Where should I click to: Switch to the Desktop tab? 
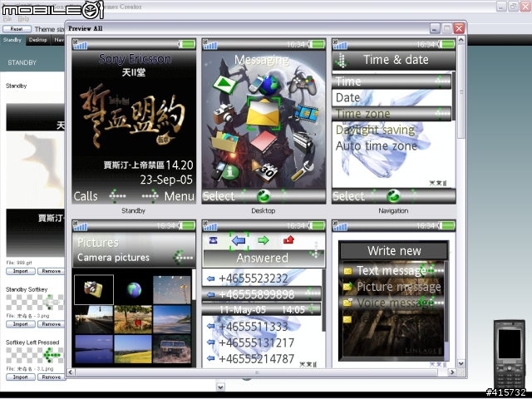coord(38,40)
